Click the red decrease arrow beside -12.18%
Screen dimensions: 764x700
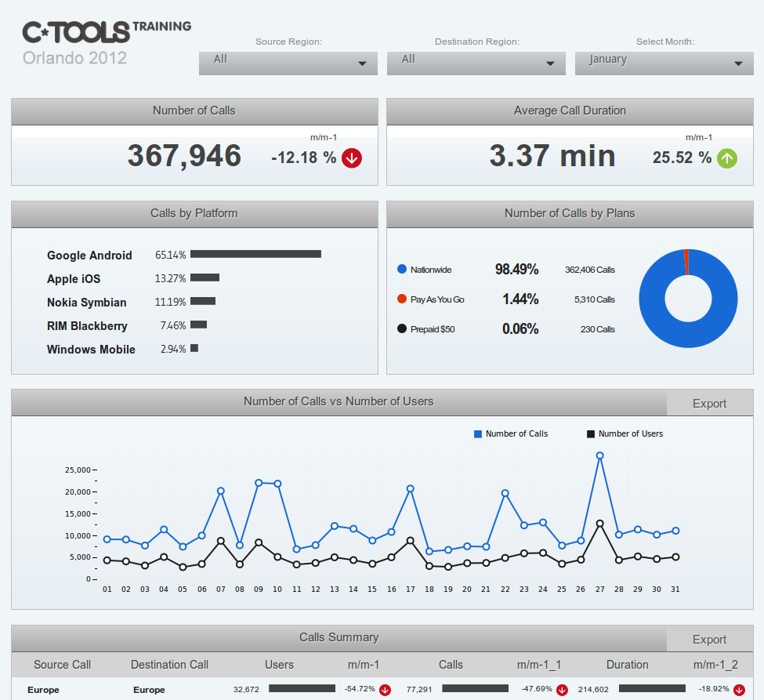[x=351, y=158]
